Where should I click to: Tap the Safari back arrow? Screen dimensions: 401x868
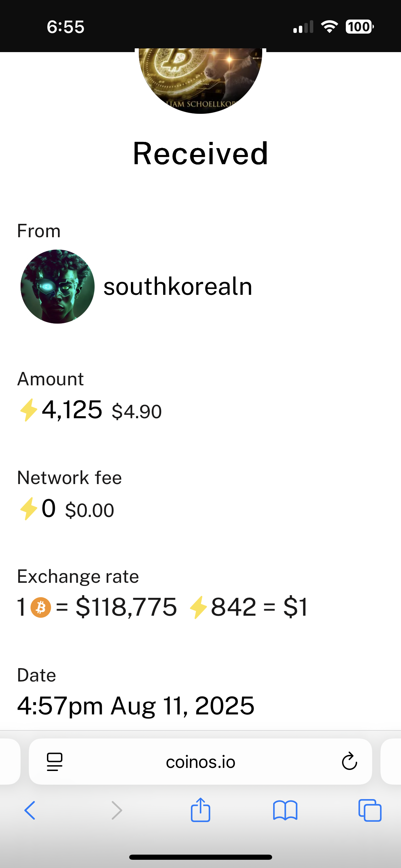(x=30, y=810)
